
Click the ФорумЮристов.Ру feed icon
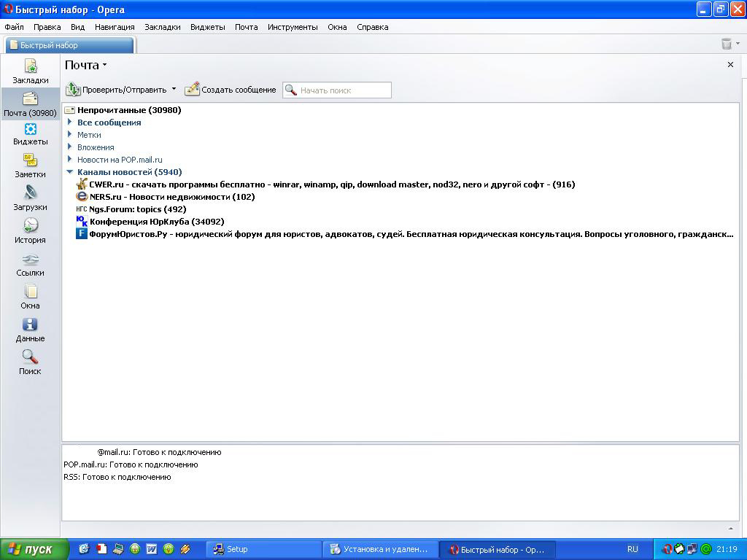82,234
